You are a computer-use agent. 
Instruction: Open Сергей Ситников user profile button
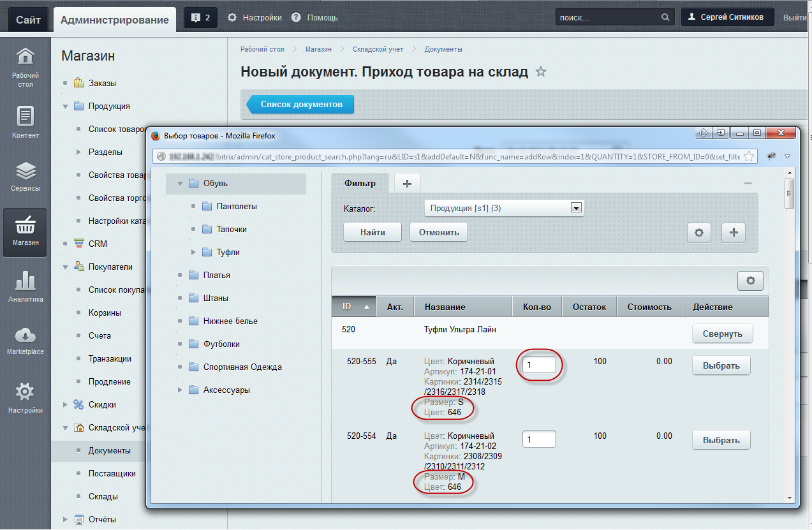pos(728,17)
